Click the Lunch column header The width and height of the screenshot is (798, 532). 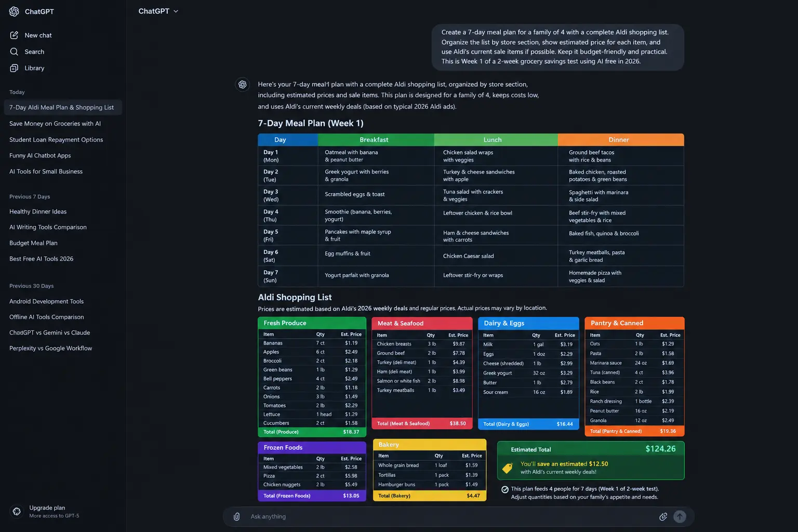pyautogui.click(x=496, y=140)
